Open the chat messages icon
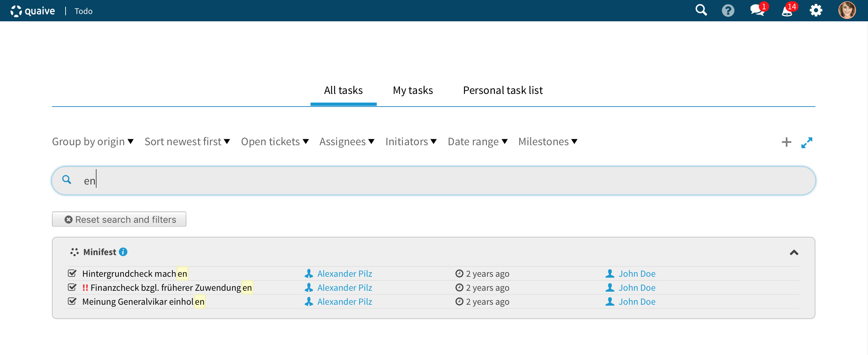This screenshot has height=355, width=868. 757,10
